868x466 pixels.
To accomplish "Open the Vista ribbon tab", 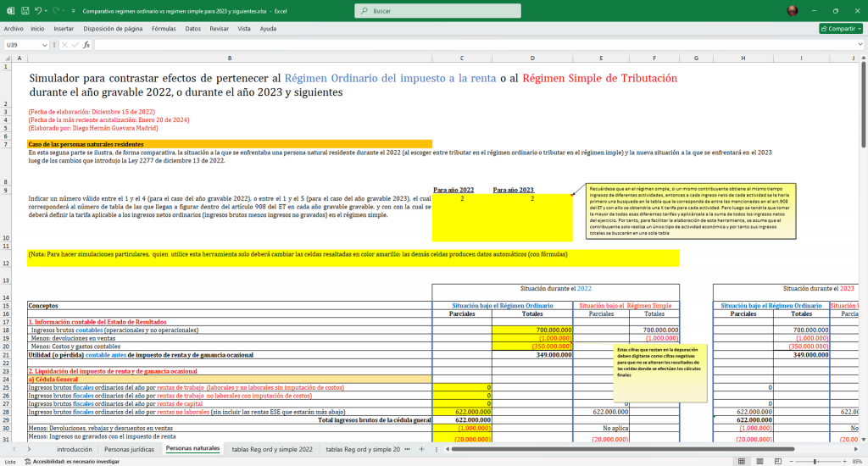I will pos(244,28).
